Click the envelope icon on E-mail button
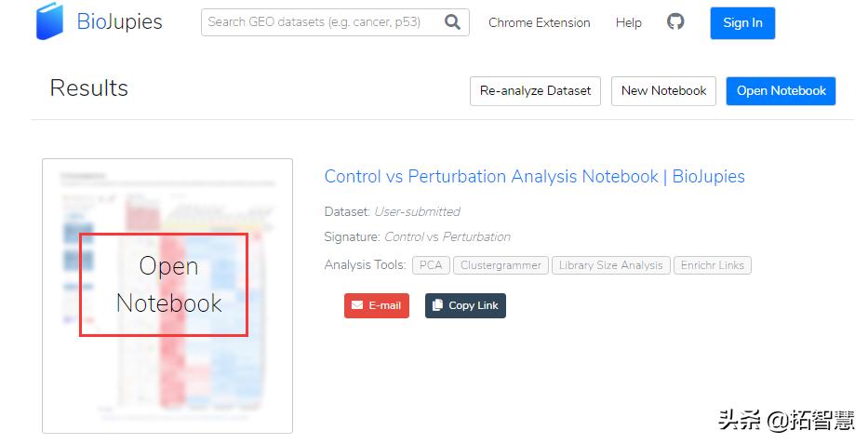Viewport: 868px width, 444px height. point(357,305)
